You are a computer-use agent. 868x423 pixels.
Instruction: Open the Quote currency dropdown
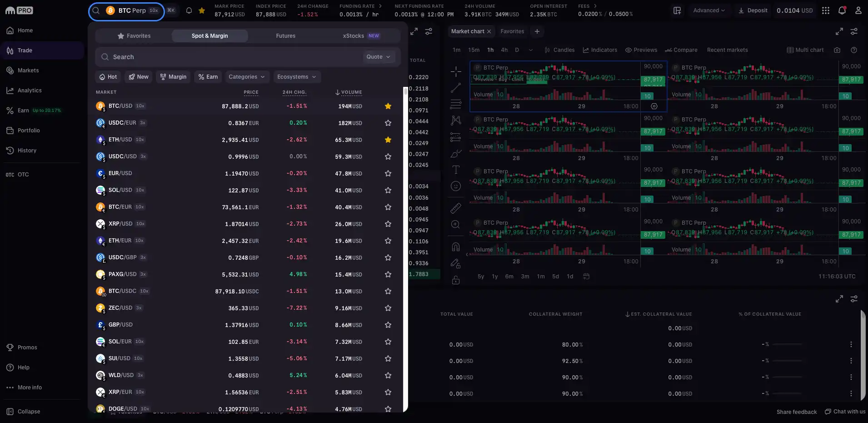pyautogui.click(x=378, y=56)
